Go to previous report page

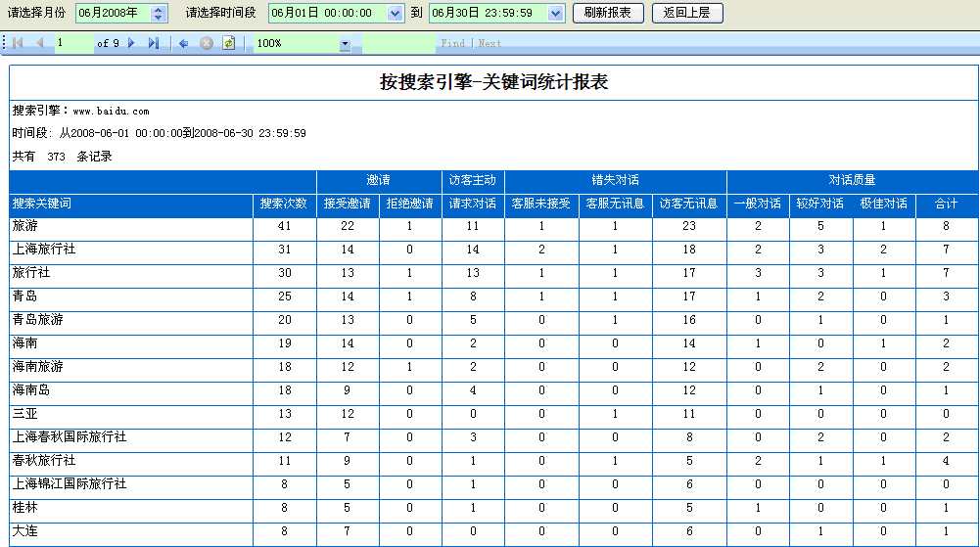[40, 43]
